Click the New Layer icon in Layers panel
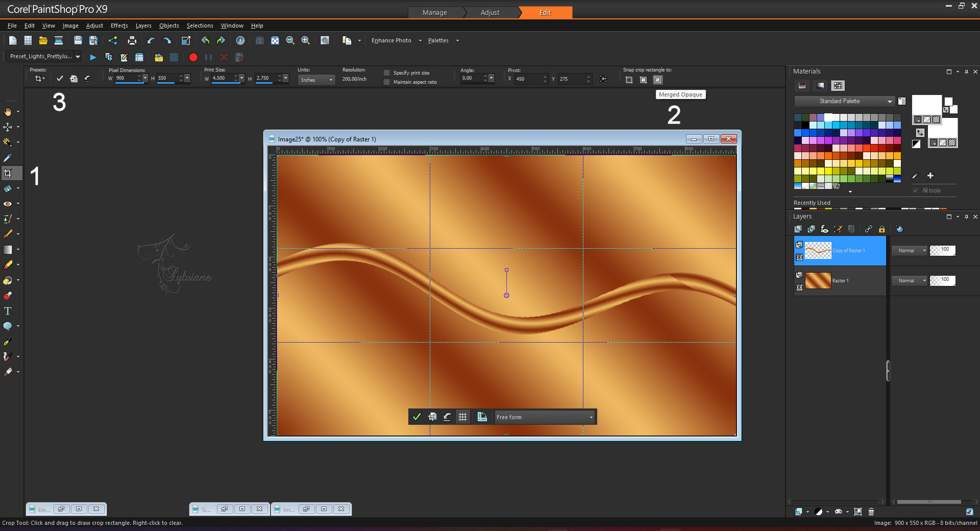This screenshot has width=980, height=531. 798,512
